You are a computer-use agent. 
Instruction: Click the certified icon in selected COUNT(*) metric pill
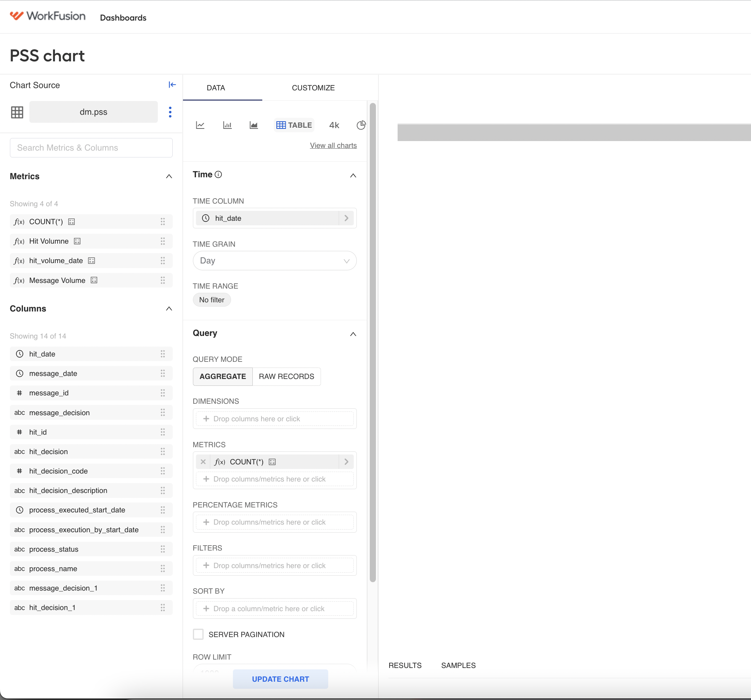click(272, 462)
